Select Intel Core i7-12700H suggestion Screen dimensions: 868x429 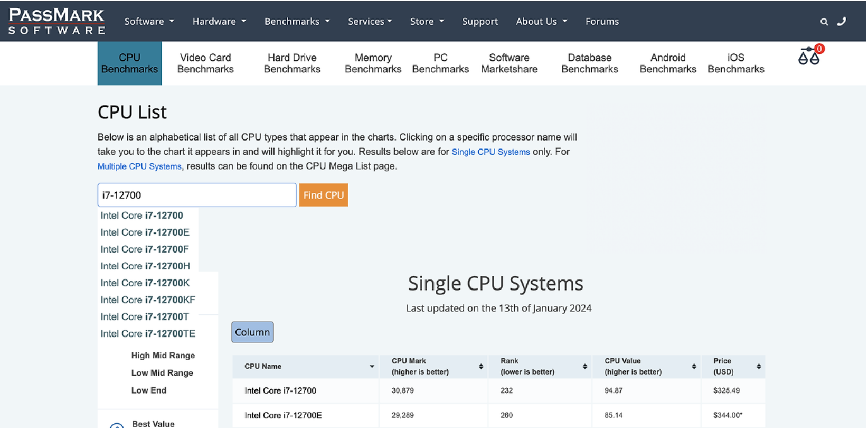pyautogui.click(x=146, y=267)
